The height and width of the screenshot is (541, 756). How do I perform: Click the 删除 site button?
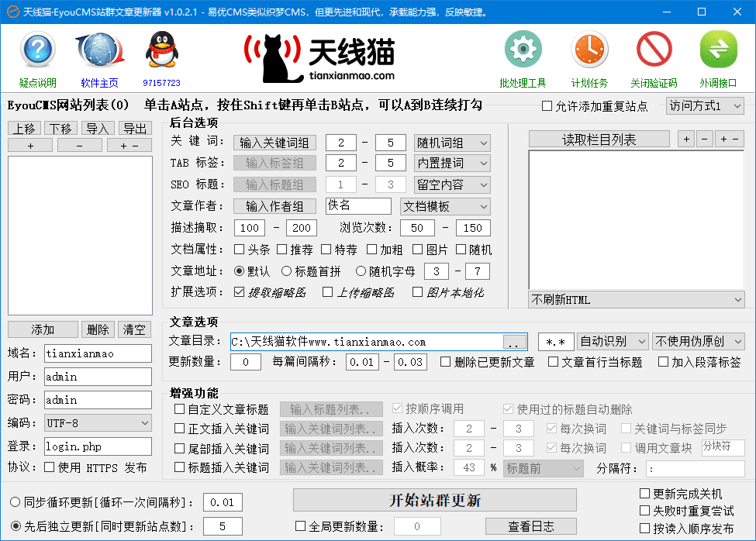click(x=98, y=329)
